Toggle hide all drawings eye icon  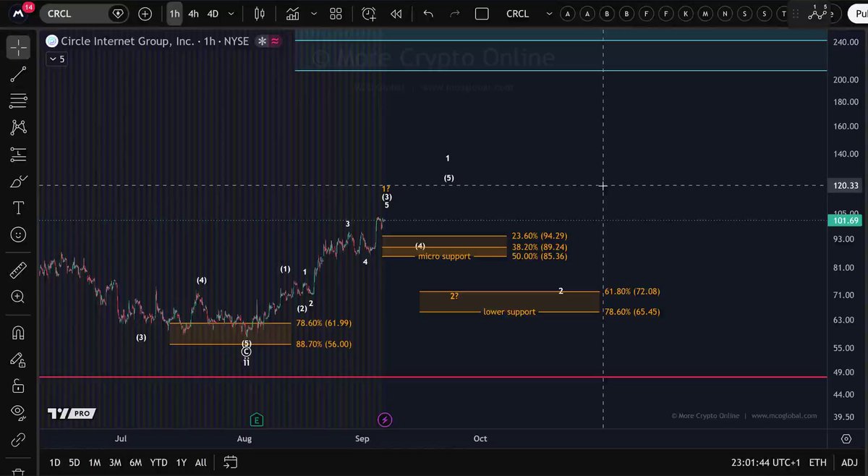pos(19,412)
